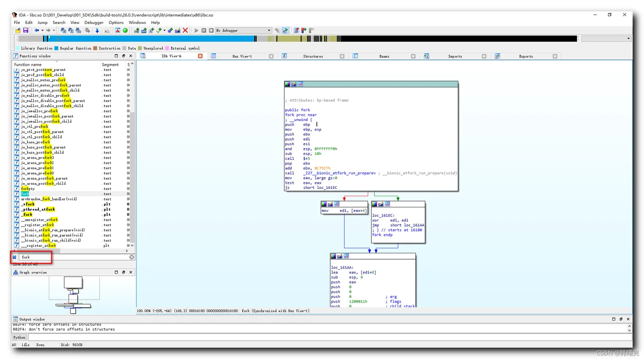The width and height of the screenshot is (644, 359).
Task: Click the Regular function legend swatch
Action: [57, 48]
